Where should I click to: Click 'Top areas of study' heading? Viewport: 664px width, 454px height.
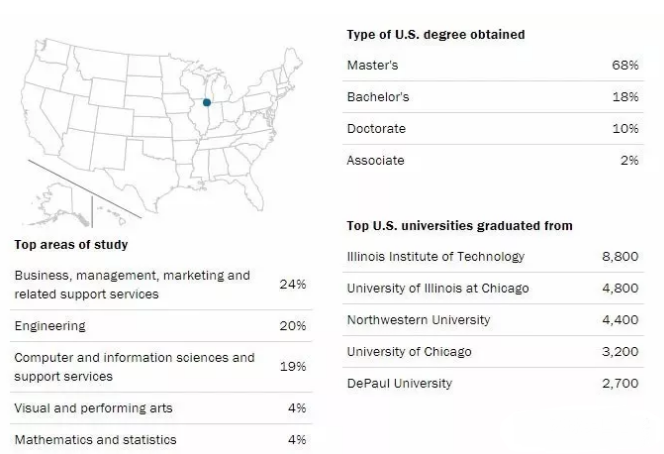[71, 245]
